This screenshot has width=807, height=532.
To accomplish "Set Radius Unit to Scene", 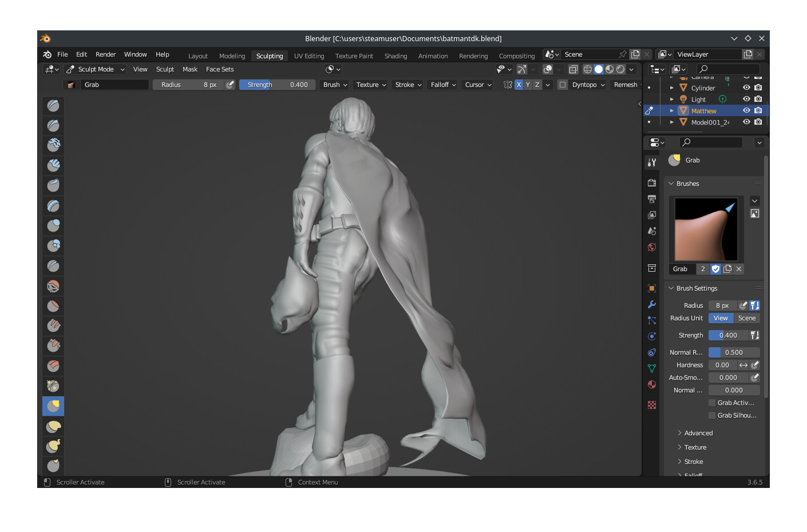I will pyautogui.click(x=746, y=318).
